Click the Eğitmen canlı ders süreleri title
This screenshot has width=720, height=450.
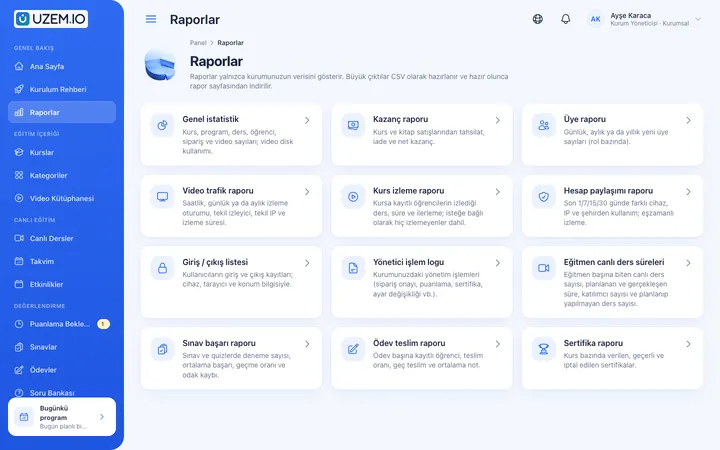[614, 262]
